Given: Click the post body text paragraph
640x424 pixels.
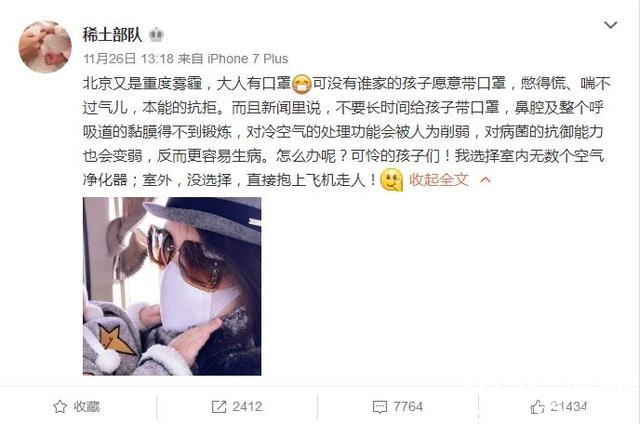Looking at the screenshot, I should tap(347, 131).
